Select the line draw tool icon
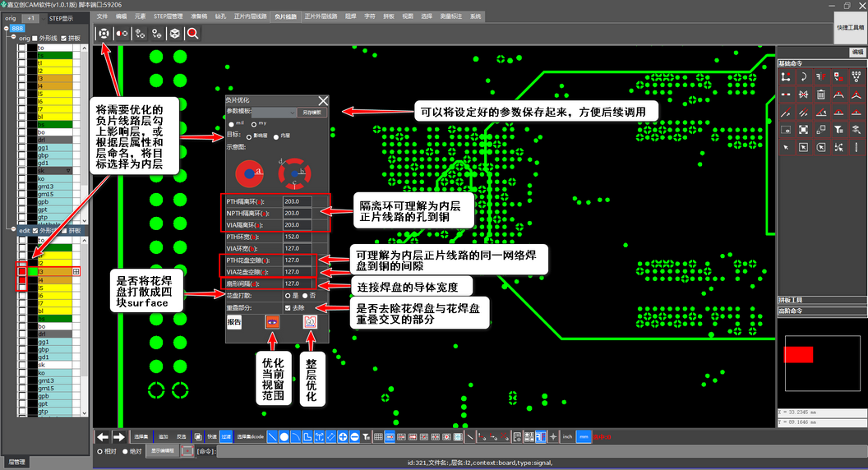The height and width of the screenshot is (470, 868). tap(272, 437)
